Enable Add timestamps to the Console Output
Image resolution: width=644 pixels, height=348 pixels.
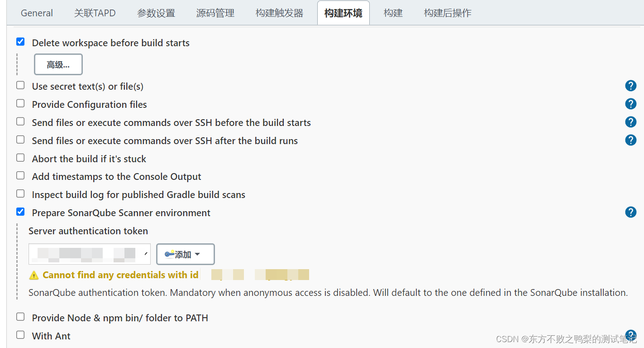(x=20, y=175)
